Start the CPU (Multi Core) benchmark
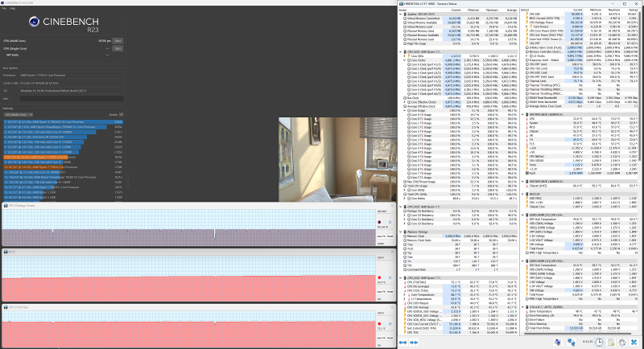Viewport: 644px width, 349px height. [118, 41]
